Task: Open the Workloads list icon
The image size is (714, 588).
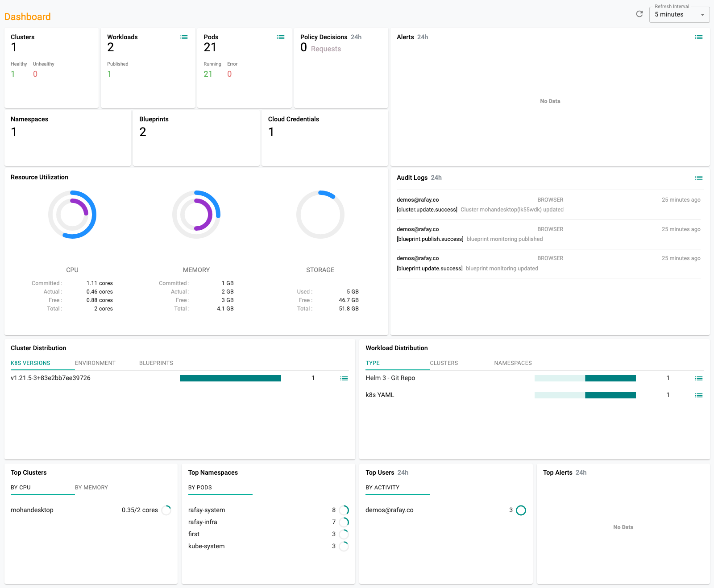Action: tap(184, 37)
